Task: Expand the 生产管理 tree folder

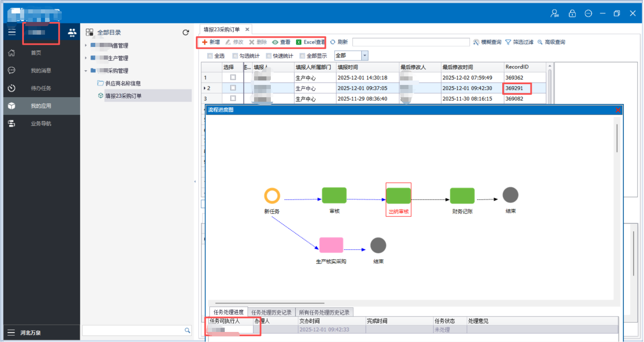Action: (x=86, y=58)
